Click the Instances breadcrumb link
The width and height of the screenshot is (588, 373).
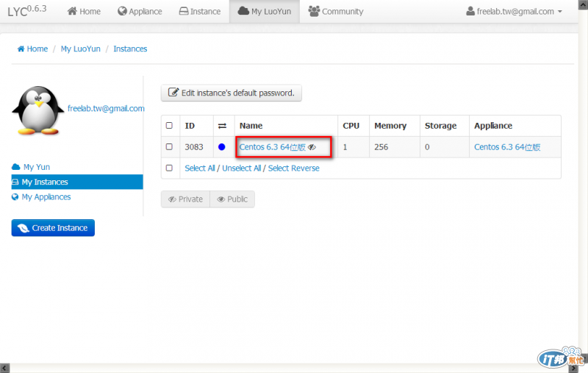pyautogui.click(x=130, y=49)
